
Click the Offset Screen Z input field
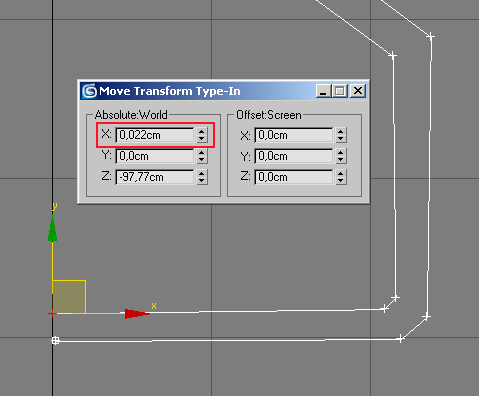pos(294,177)
